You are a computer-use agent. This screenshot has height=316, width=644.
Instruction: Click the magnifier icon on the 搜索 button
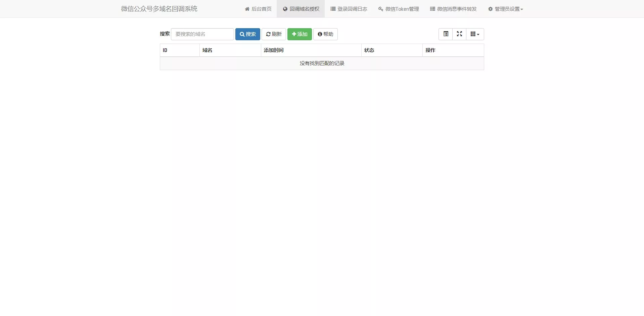point(242,34)
